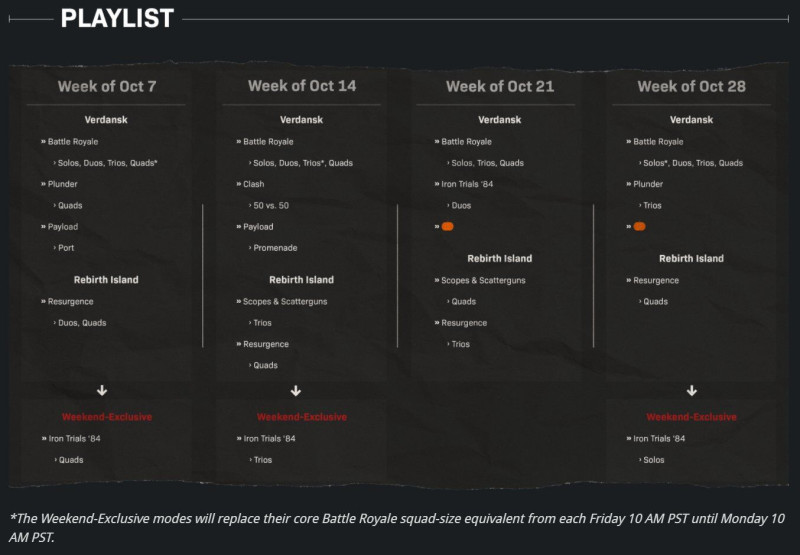Click the down arrow under Oct 28 column

[x=691, y=391]
